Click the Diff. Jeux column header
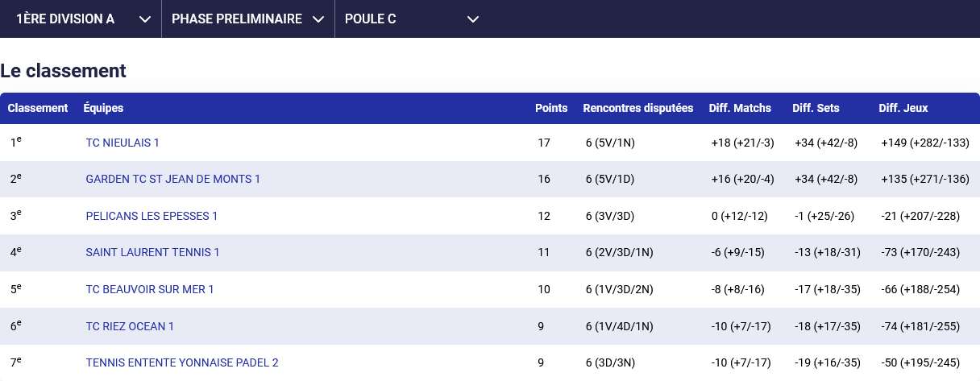 (903, 108)
